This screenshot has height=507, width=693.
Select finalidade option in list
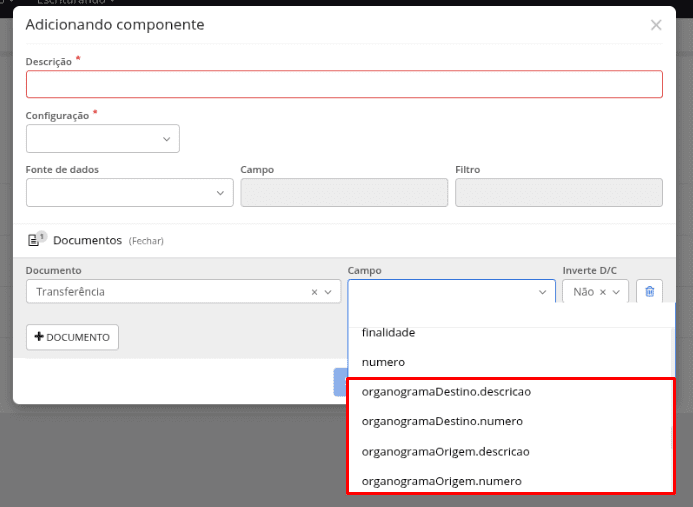388,333
